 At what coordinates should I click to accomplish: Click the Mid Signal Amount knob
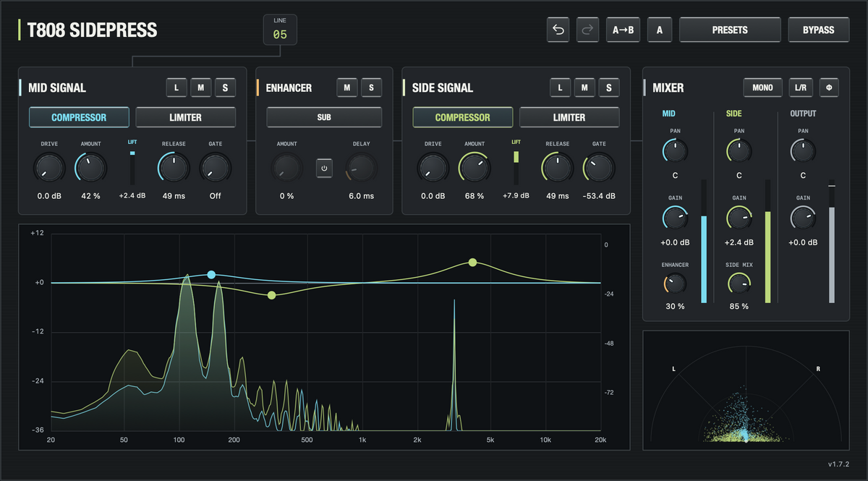(x=90, y=169)
